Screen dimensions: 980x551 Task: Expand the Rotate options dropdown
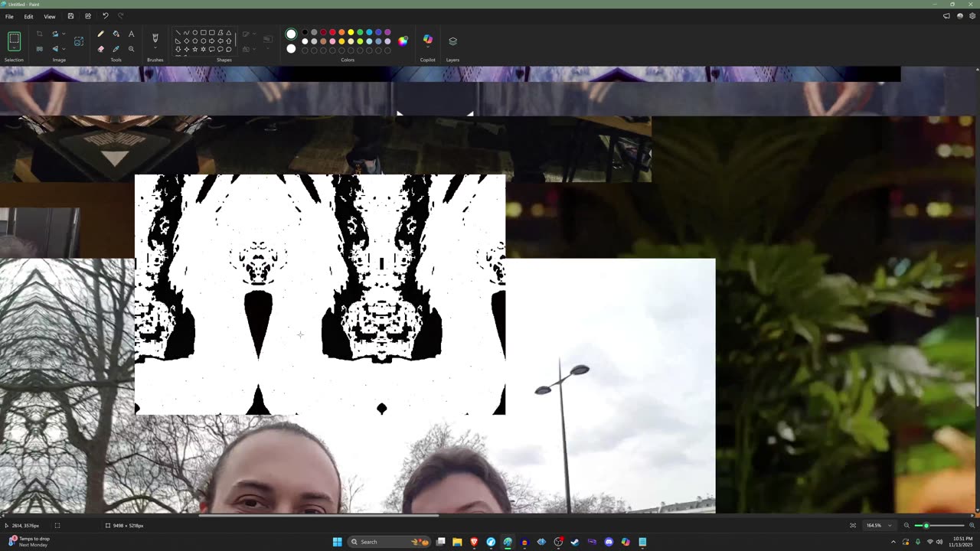tap(64, 34)
